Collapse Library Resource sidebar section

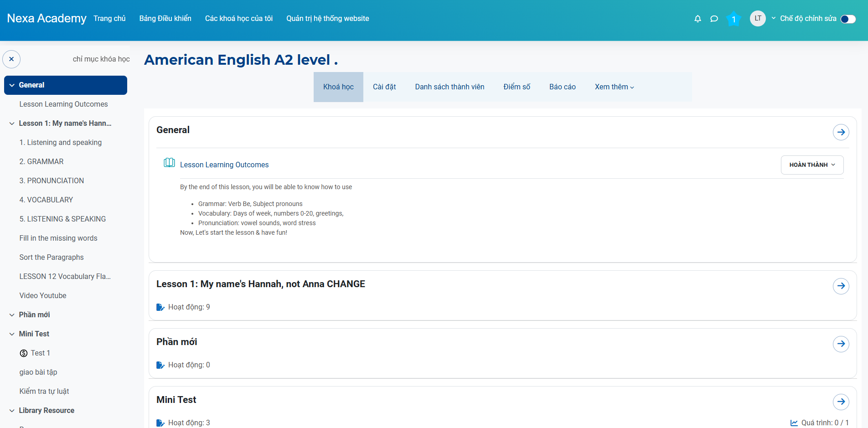[x=12, y=411]
